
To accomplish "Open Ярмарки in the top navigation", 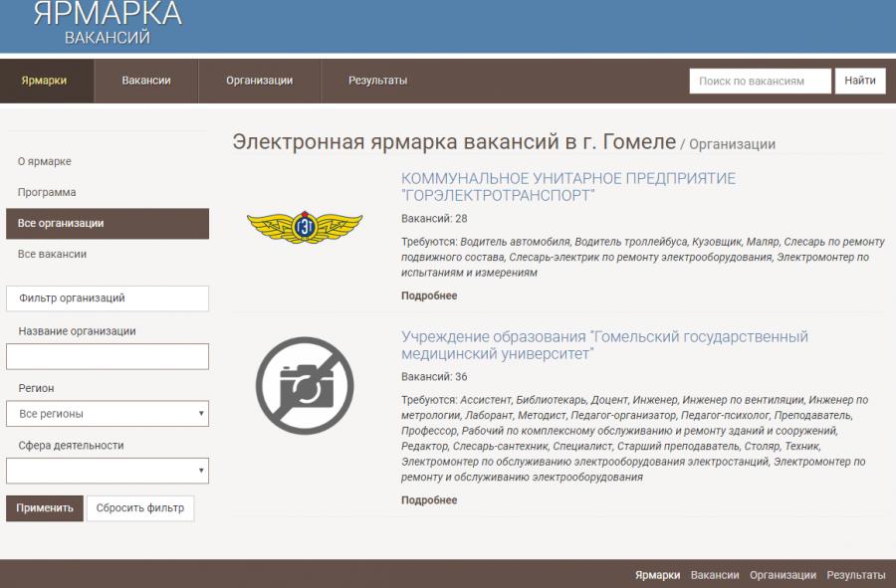I will pos(44,81).
